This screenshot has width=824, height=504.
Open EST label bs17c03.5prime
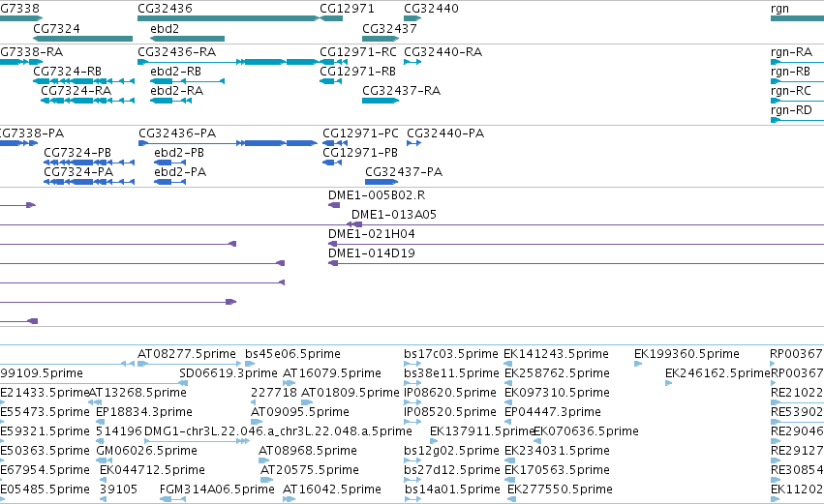(x=451, y=354)
